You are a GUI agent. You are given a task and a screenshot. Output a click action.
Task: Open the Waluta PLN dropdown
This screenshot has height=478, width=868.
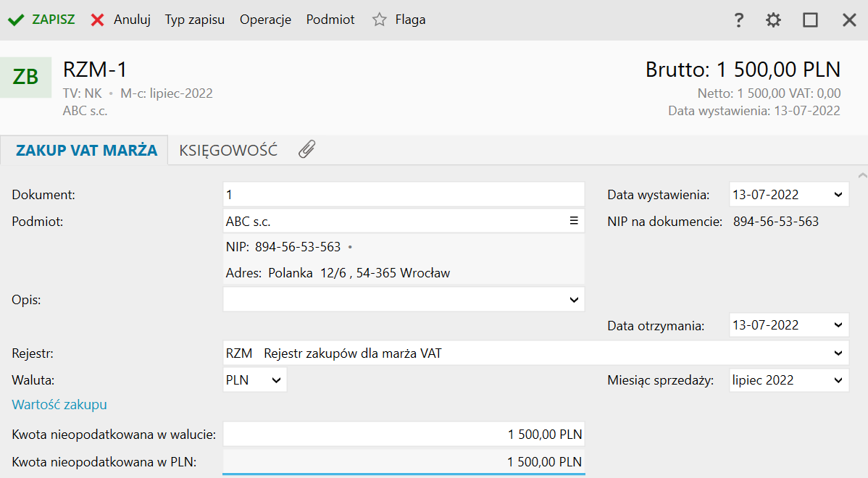[276, 380]
